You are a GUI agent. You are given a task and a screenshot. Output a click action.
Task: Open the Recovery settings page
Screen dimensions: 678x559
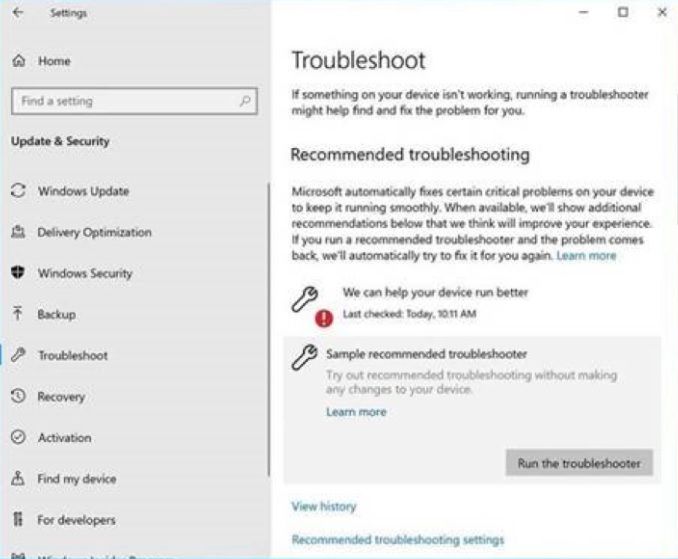[61, 397]
